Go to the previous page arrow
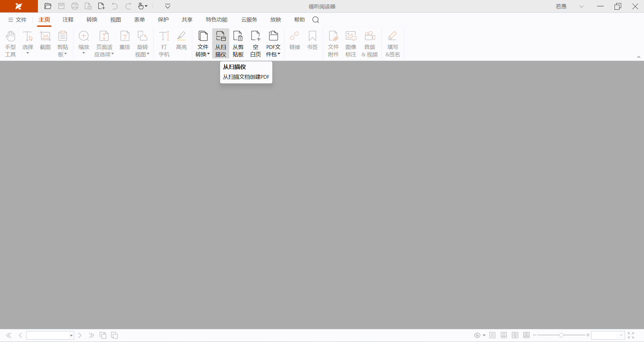 pos(20,335)
